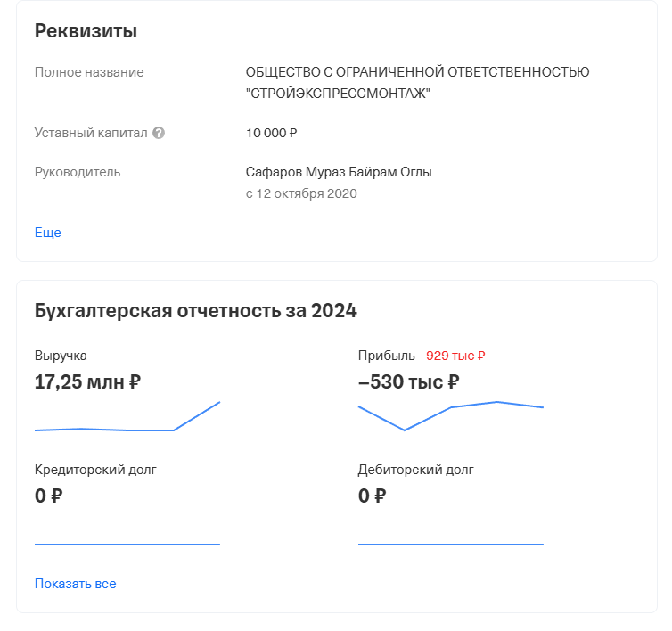
Task: Click the Дебиторский долг flat chart line
Action: [451, 543]
